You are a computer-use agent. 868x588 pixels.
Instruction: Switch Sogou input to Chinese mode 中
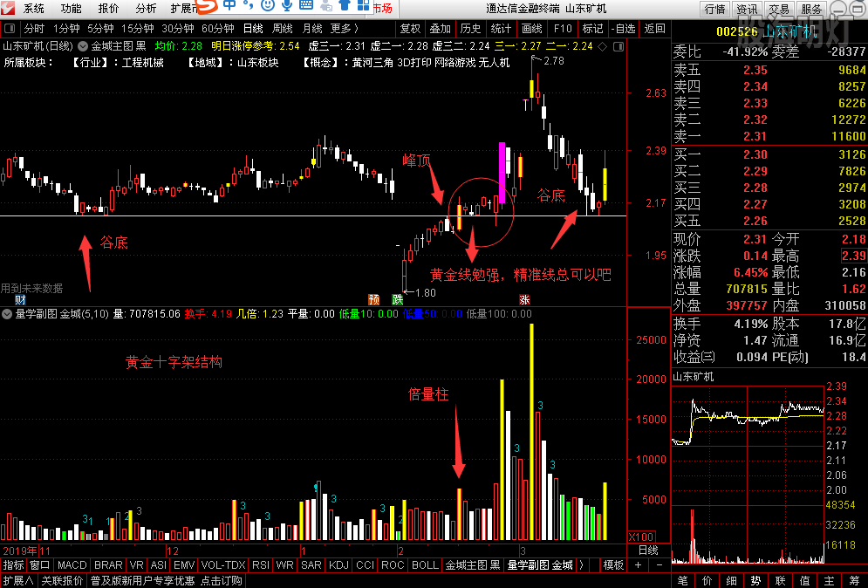[x=229, y=5]
